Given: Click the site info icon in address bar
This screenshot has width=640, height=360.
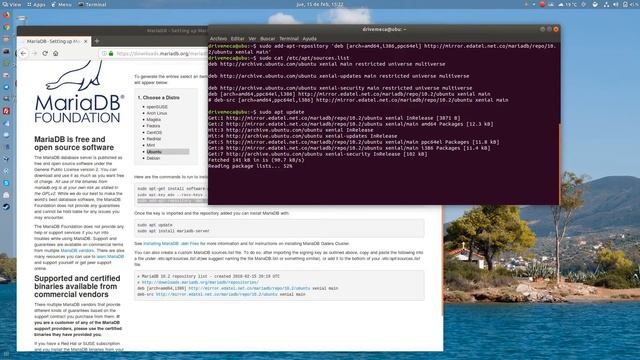Looking at the screenshot, I should [x=104, y=53].
